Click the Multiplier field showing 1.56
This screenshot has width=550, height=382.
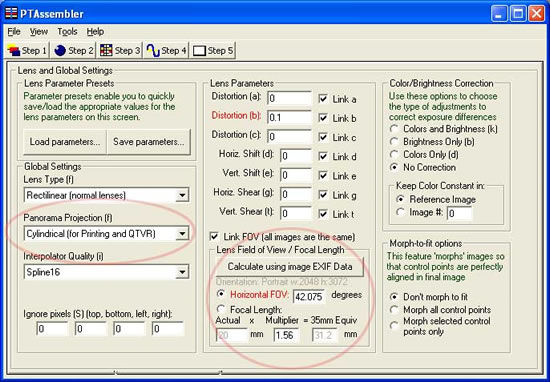click(x=287, y=335)
